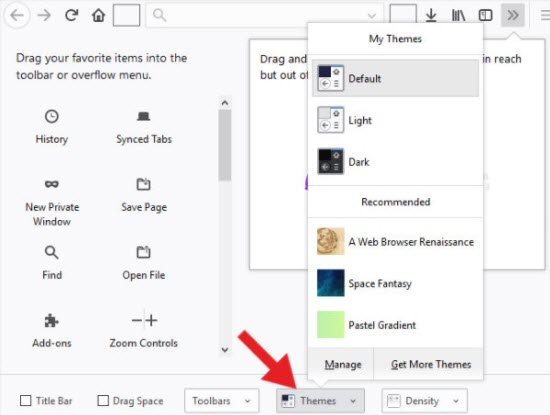Click the Back arrow button
The height and width of the screenshot is (415, 550).
[16, 15]
